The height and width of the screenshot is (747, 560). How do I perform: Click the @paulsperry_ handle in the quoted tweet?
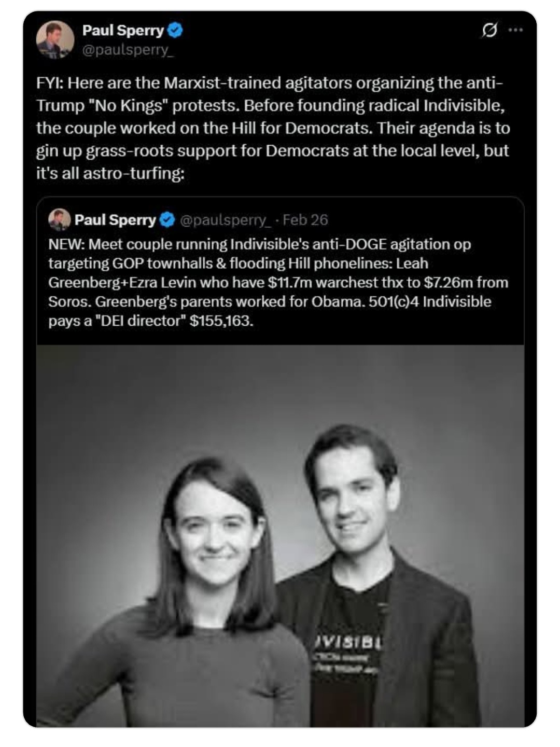tap(225, 220)
